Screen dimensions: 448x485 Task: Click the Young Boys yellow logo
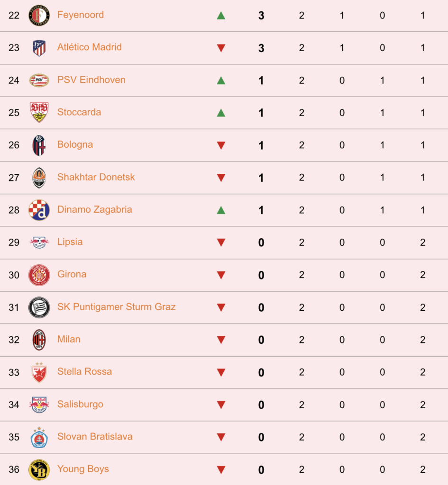point(39,469)
